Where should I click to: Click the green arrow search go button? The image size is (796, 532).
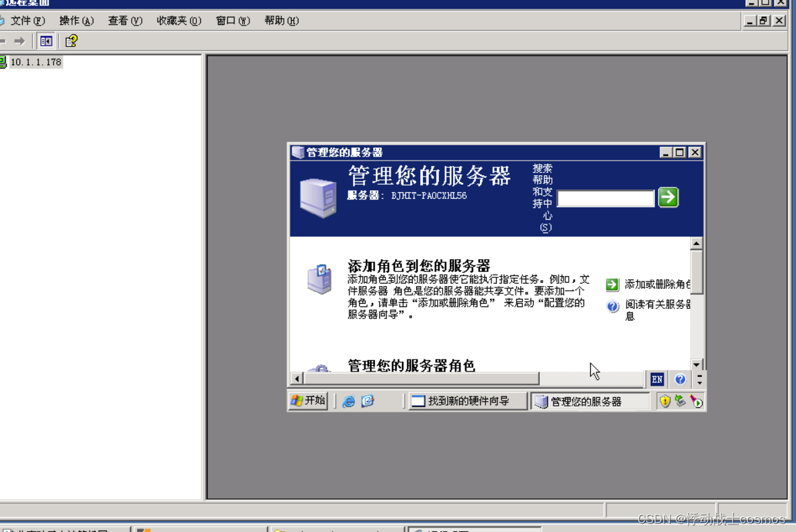(x=668, y=197)
